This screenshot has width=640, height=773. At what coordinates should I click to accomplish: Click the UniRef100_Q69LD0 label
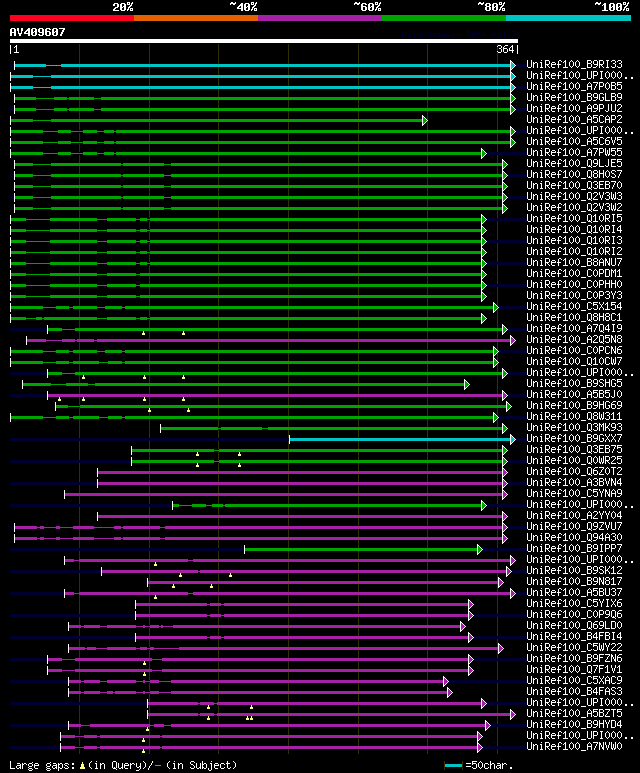pos(574,626)
